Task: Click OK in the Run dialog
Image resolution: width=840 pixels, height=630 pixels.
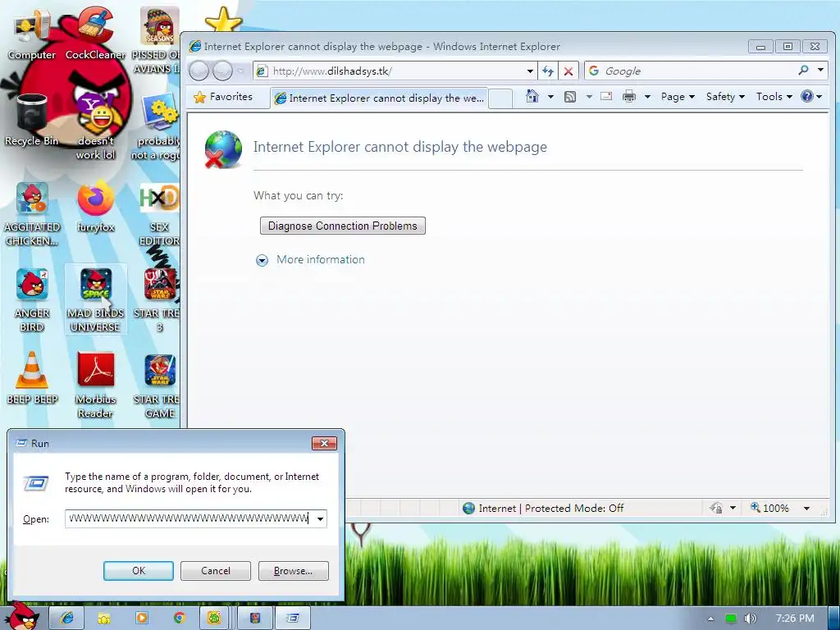Action: 138,571
